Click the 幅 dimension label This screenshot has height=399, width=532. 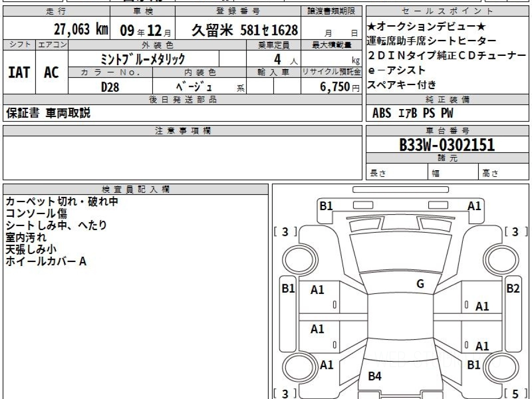pyautogui.click(x=436, y=174)
